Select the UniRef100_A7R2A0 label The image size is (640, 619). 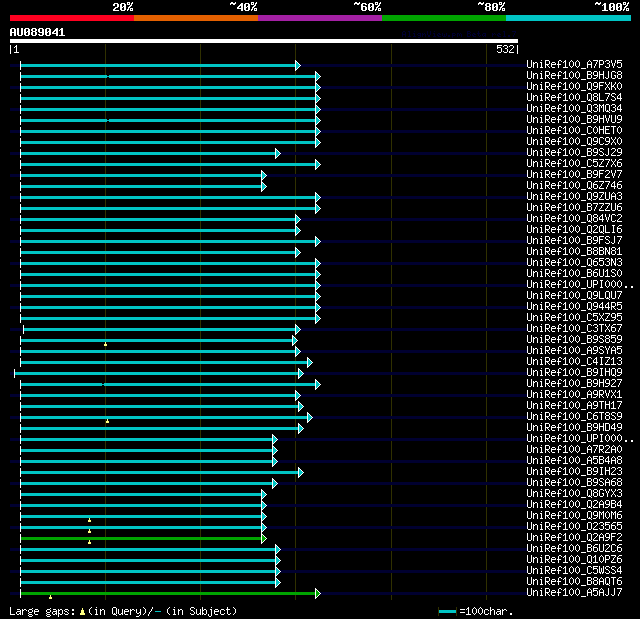(574, 450)
